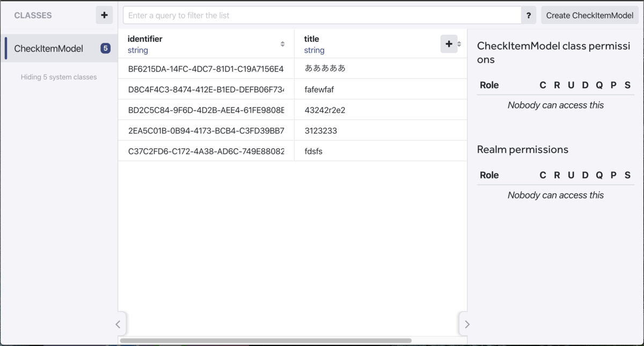Viewport: 644px width, 346px height.
Task: Select the identifier cell starting 2EA5C01B
Action: click(206, 131)
